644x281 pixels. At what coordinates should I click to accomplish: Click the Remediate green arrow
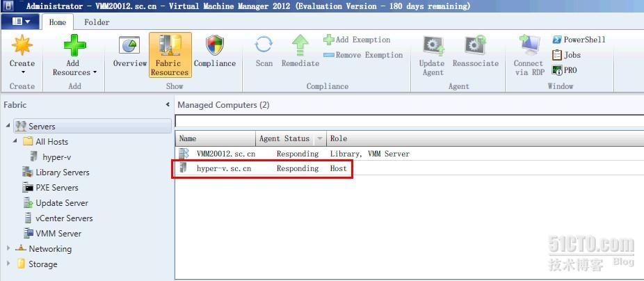(300, 45)
